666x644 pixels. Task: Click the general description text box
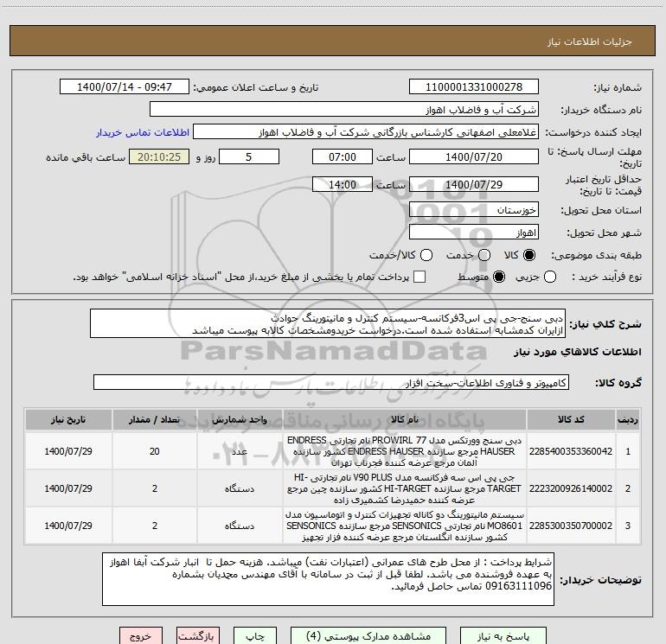[x=328, y=323]
